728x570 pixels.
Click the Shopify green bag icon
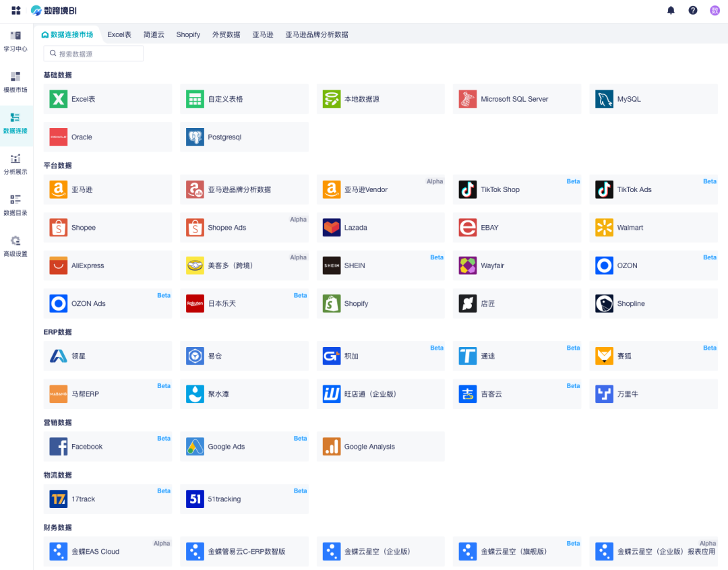tap(332, 304)
